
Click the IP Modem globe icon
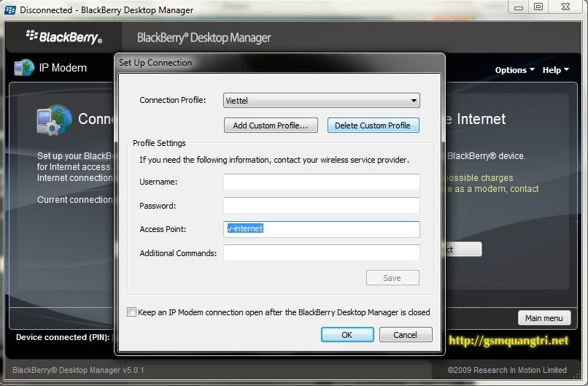(23, 68)
